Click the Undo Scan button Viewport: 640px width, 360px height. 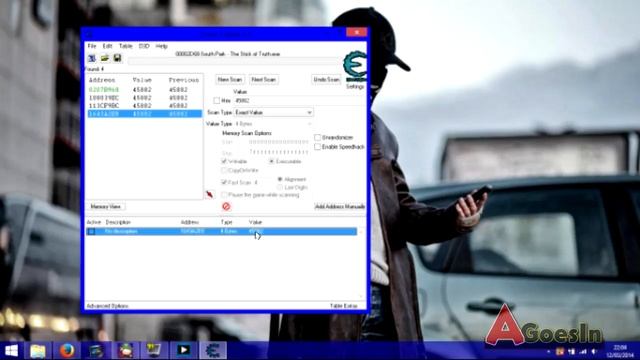[327, 80]
